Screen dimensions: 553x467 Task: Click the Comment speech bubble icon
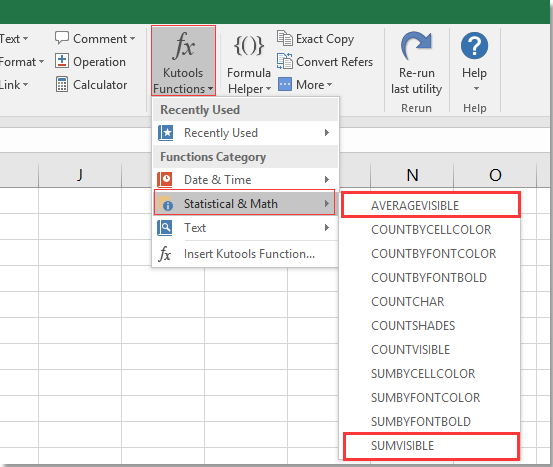(x=62, y=38)
